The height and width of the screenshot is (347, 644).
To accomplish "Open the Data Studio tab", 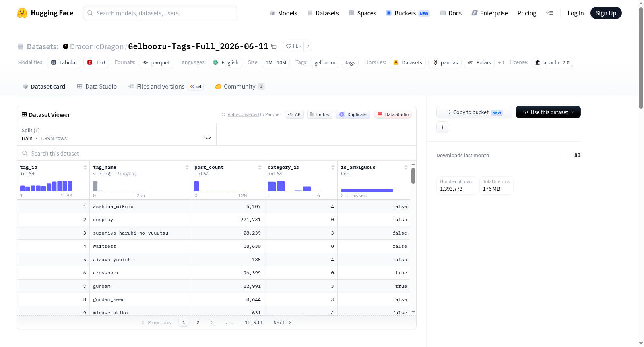I will pos(97,87).
